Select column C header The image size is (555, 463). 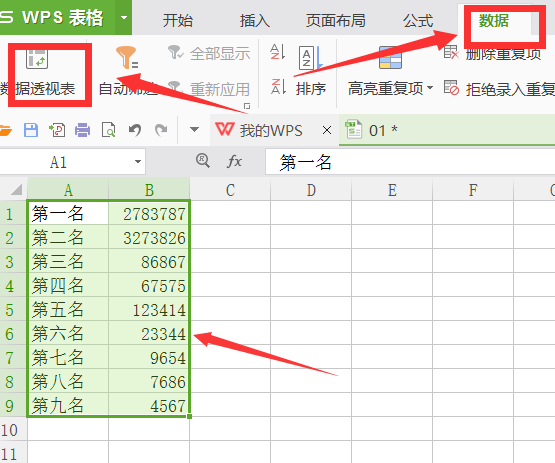click(x=230, y=190)
